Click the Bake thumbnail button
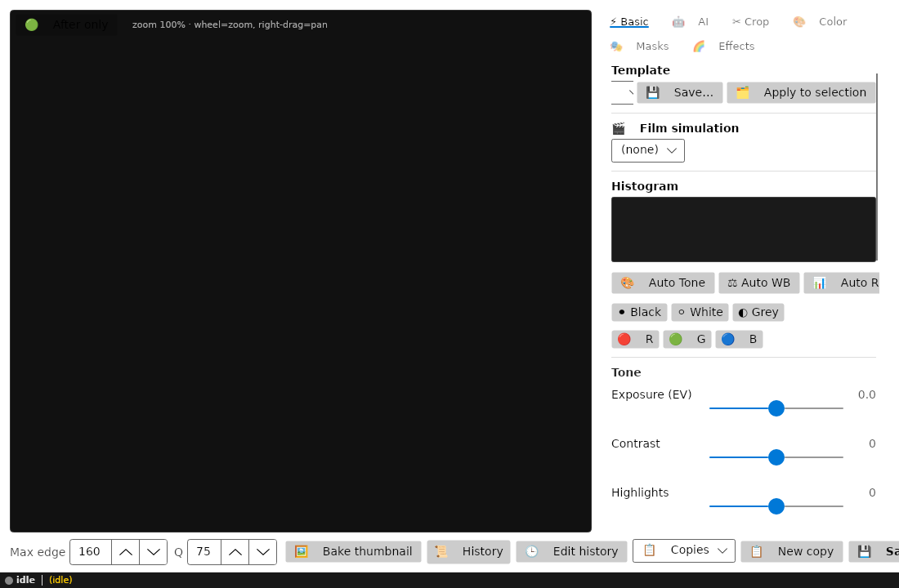Screen dimensions: 899x588 coord(353,552)
